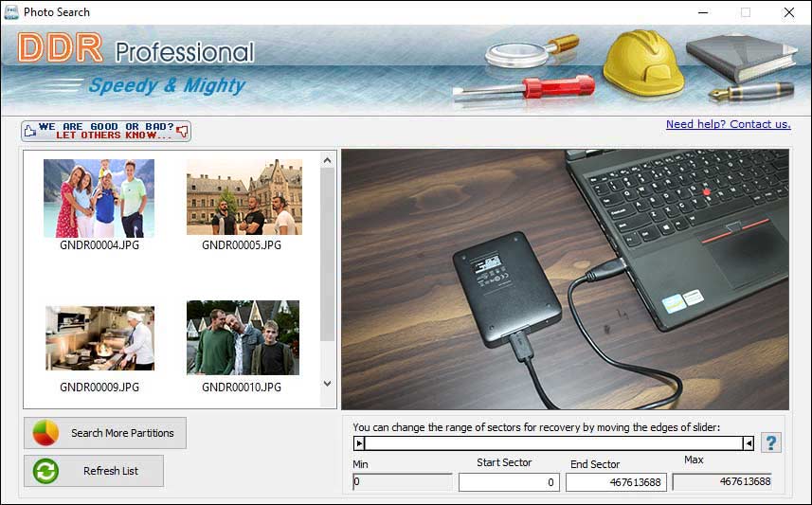The image size is (812, 505).
Task: Click the thumbnail list scroll down arrow
Action: pyautogui.click(x=327, y=384)
